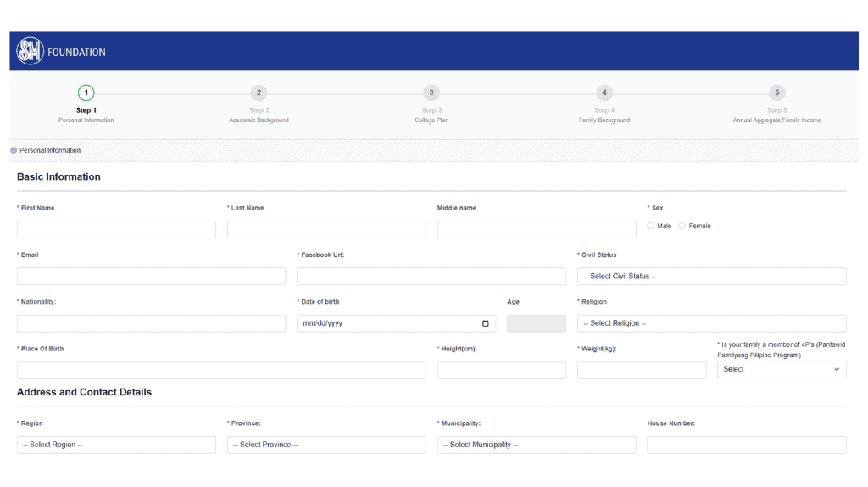Open the date of birth calendar picker icon
This screenshot has width=868, height=487.
[x=485, y=323]
